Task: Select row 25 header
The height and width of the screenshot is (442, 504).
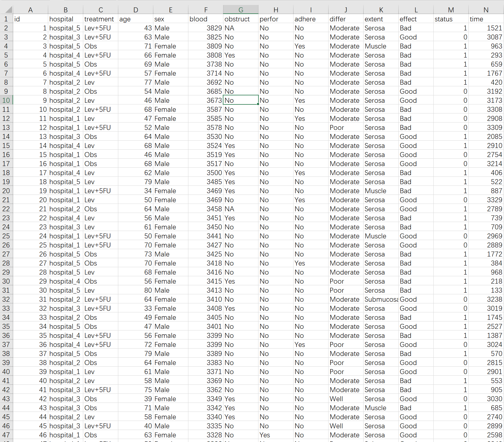Action: coord(6,236)
